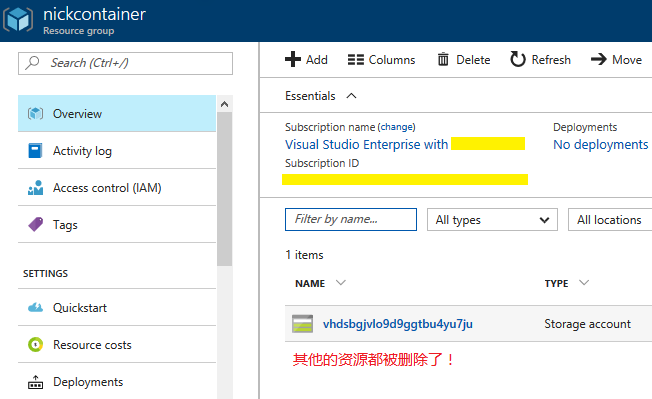Open the All locations dropdown
652x399 pixels.
pyautogui.click(x=610, y=219)
